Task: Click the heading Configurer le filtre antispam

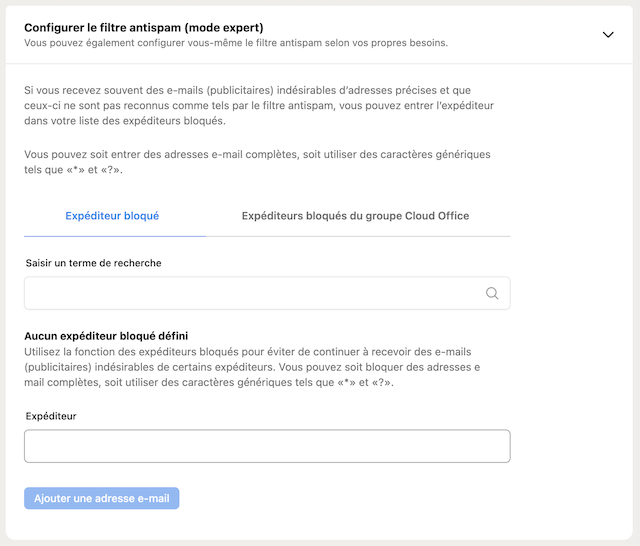Action: click(144, 28)
